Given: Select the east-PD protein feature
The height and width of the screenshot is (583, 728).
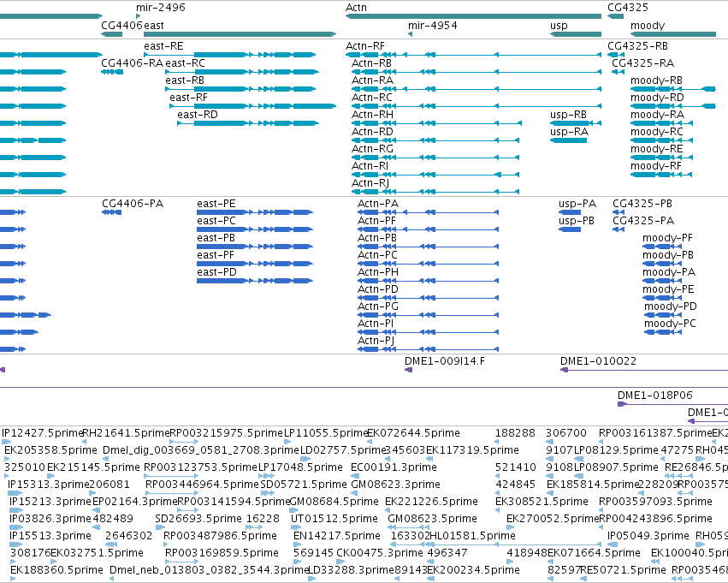Looking at the screenshot, I should (255, 281).
